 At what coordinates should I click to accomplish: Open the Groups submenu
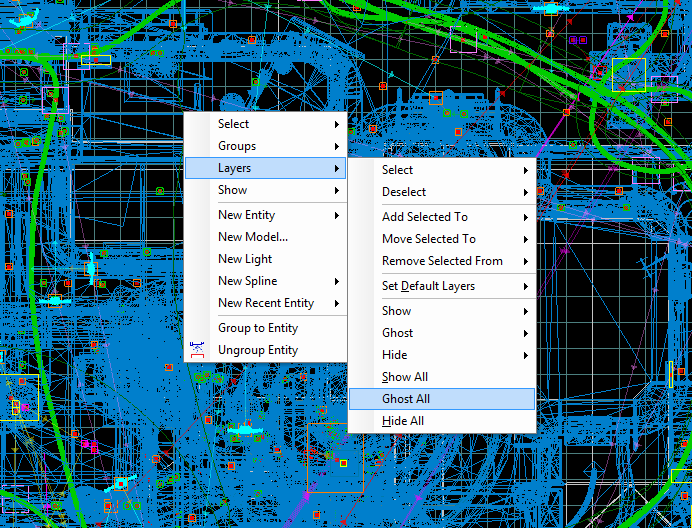[x=237, y=146]
